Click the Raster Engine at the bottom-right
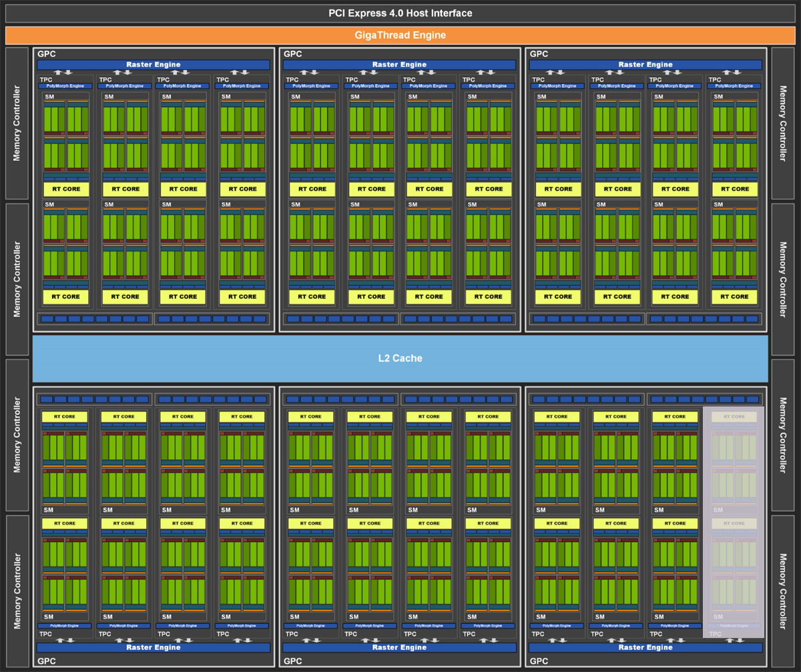Image resolution: width=801 pixels, height=672 pixels. pos(645,647)
